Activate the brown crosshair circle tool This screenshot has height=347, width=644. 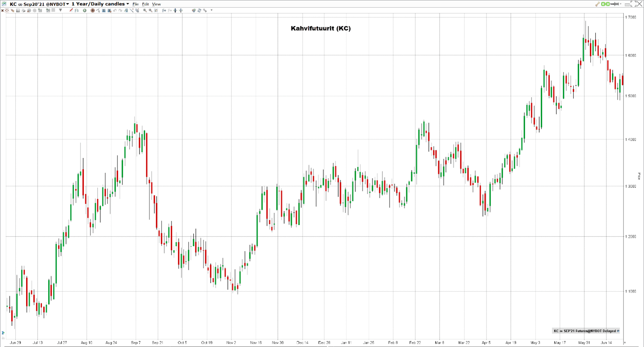(x=93, y=10)
